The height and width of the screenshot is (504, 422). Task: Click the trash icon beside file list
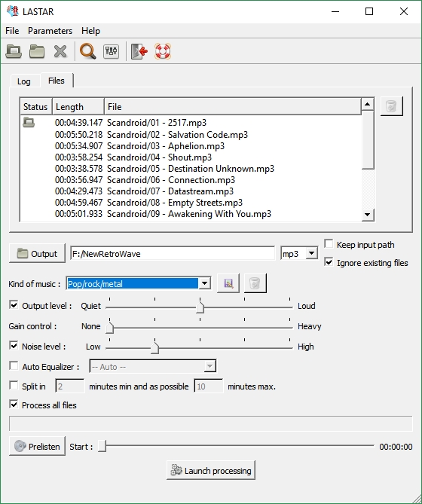[x=391, y=106]
